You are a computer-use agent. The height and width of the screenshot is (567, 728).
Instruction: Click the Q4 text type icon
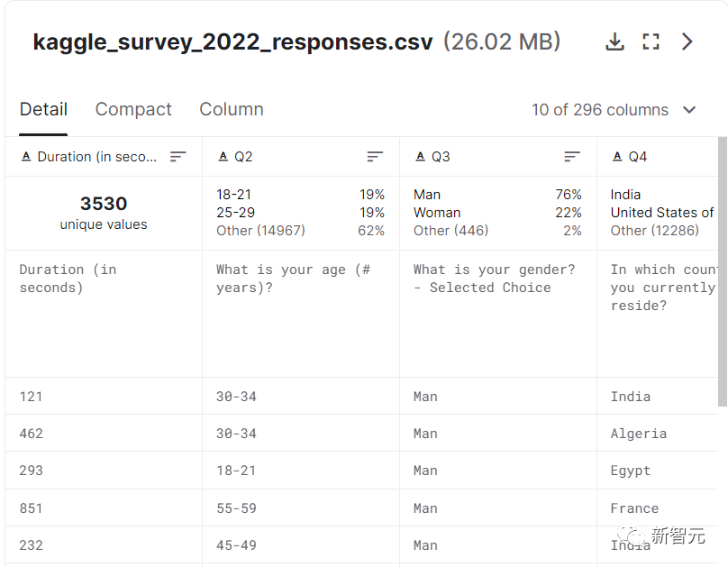pyautogui.click(x=617, y=157)
